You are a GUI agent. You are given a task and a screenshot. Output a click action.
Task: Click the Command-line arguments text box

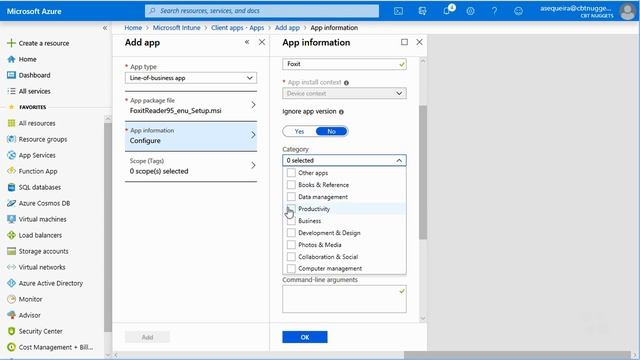344,299
